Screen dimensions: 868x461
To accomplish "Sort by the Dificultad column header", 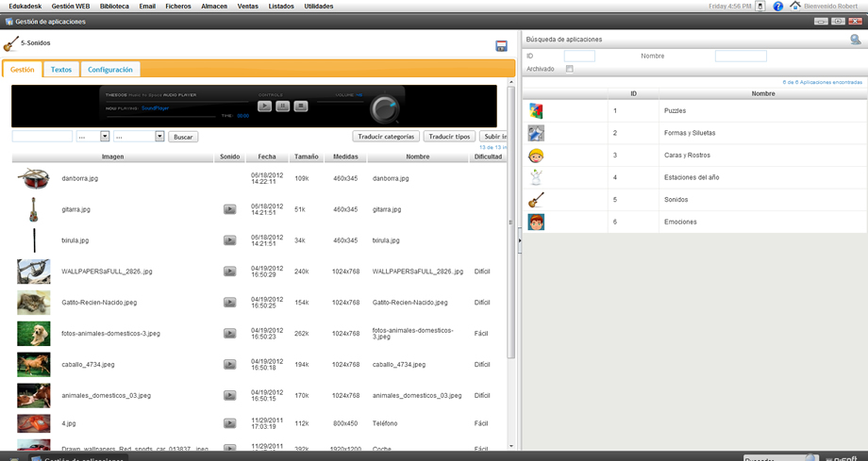I will [488, 156].
